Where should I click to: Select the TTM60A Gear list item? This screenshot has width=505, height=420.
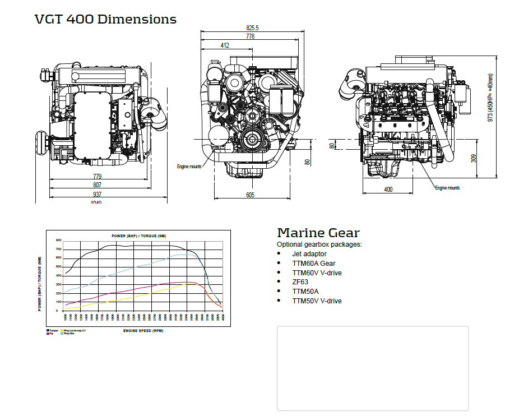click(313, 264)
